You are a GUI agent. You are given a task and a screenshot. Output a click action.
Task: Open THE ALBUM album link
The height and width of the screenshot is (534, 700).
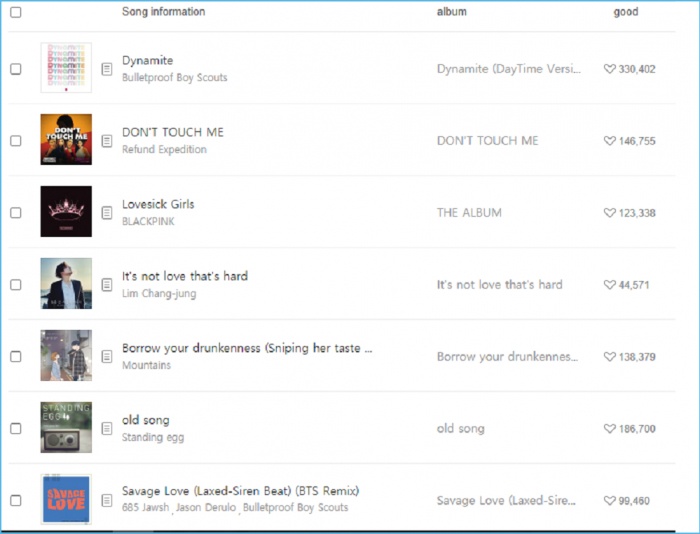pyautogui.click(x=469, y=213)
